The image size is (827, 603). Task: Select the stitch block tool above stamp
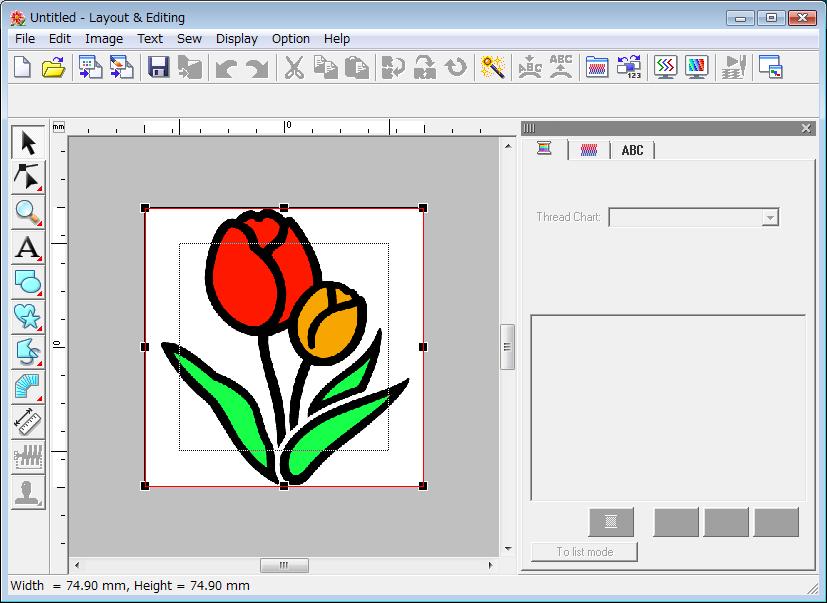28,457
